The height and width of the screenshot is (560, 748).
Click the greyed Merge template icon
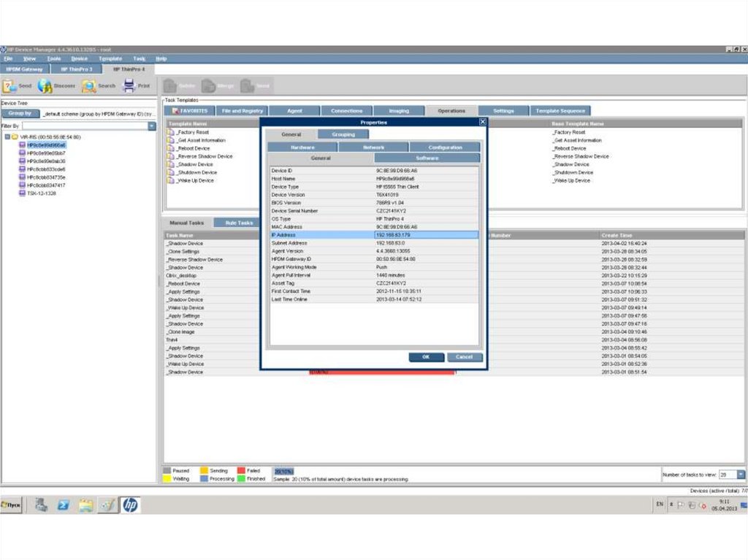tap(208, 86)
